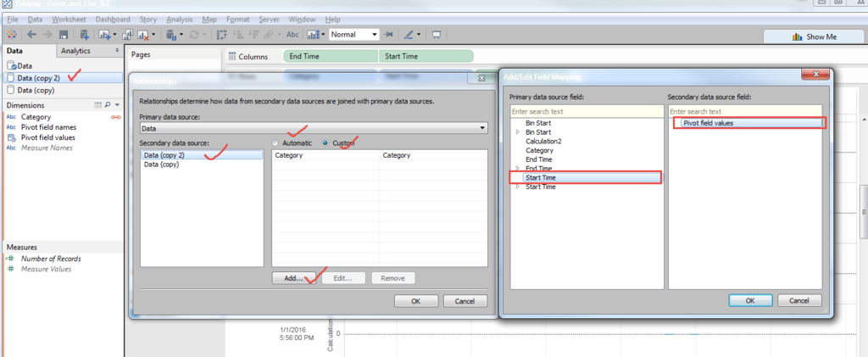Click the Dimensions view-as-grid icon
This screenshot has height=357, width=868.
click(98, 104)
